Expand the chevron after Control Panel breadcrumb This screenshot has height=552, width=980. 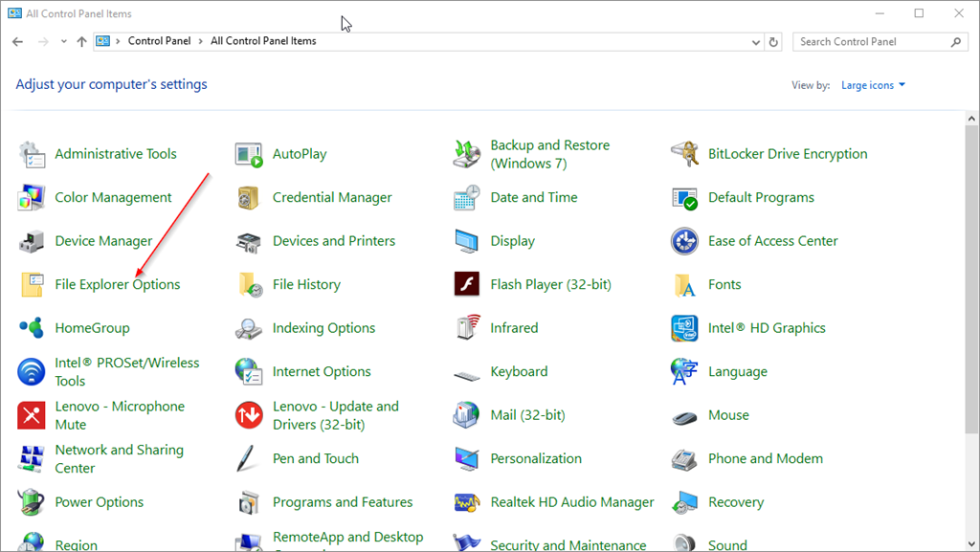click(x=201, y=41)
